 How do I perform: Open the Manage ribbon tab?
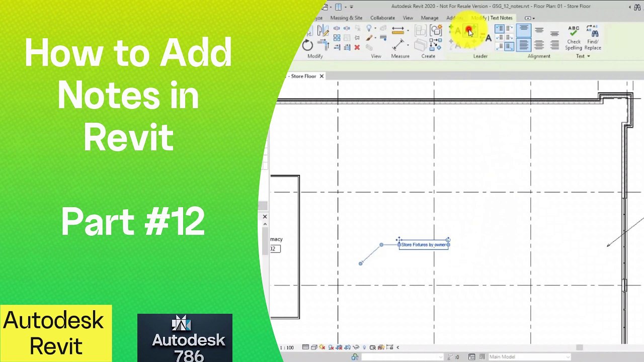coord(429,18)
